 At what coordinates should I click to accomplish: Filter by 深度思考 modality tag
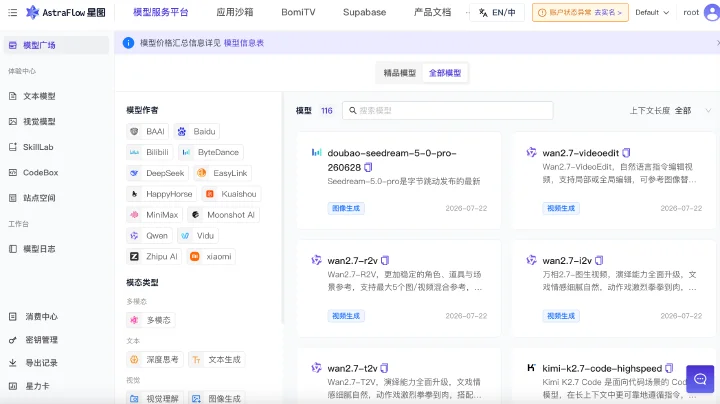(155, 359)
